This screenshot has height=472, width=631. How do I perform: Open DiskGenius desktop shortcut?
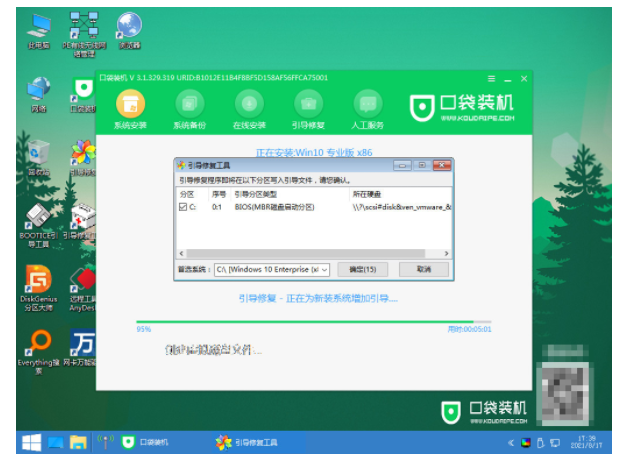pyautogui.click(x=38, y=283)
